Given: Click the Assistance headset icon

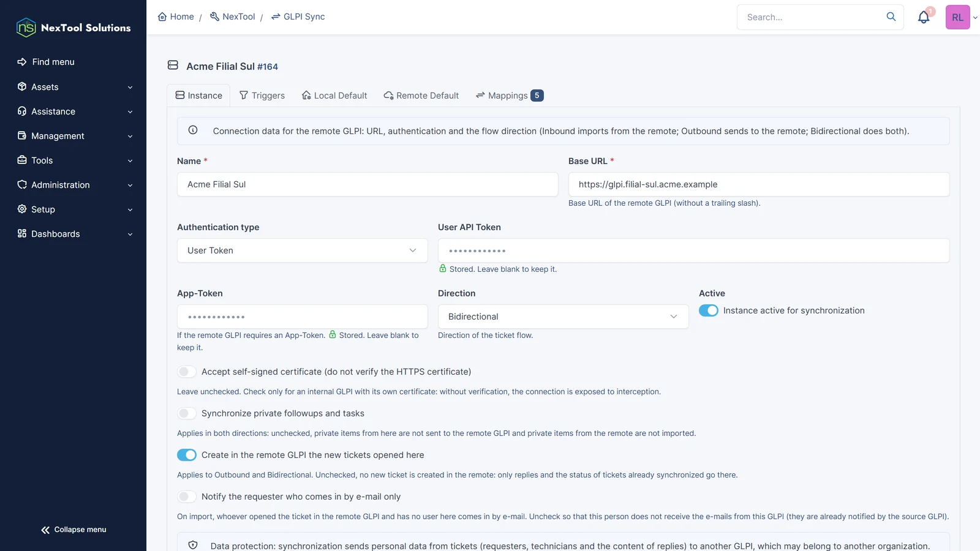Looking at the screenshot, I should click(x=22, y=111).
